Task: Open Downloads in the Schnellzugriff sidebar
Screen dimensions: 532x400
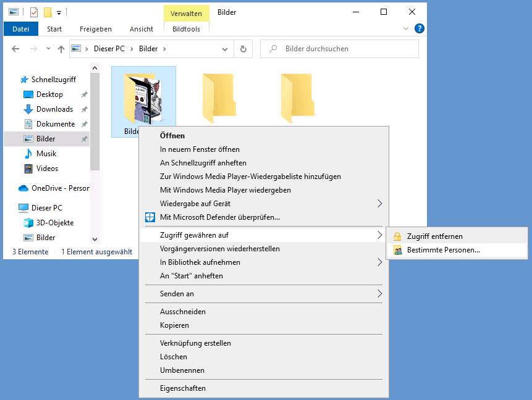Action: [x=54, y=109]
